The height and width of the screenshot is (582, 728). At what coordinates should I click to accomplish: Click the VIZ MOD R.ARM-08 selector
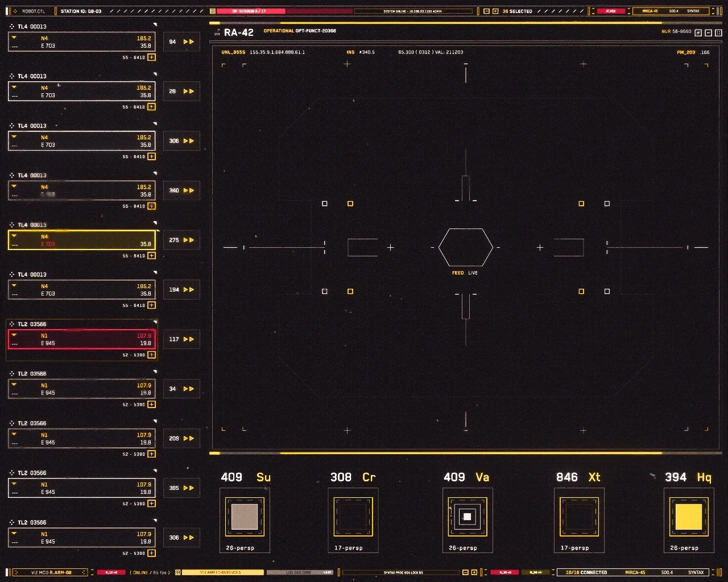pos(50,572)
